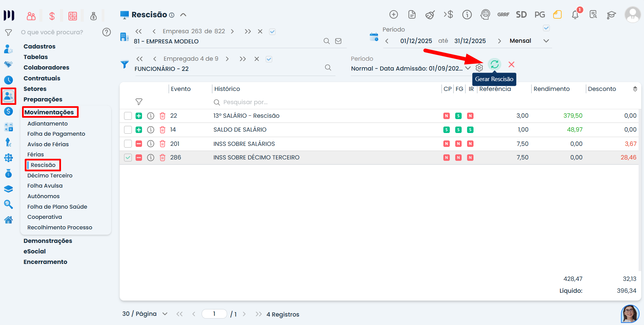Open info for SALDO DE SALÁRIO event
Image resolution: width=644 pixels, height=325 pixels.
point(151,130)
